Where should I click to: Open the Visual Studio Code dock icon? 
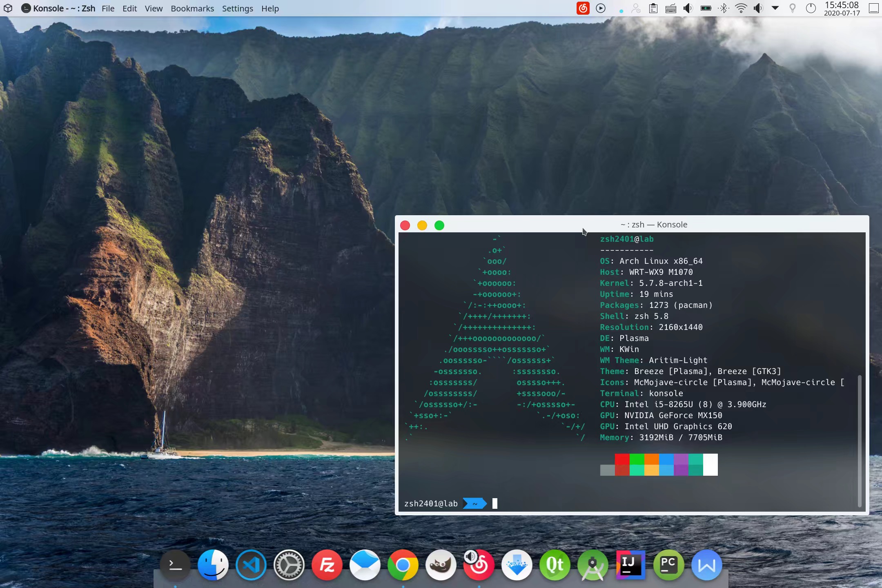[x=251, y=565]
